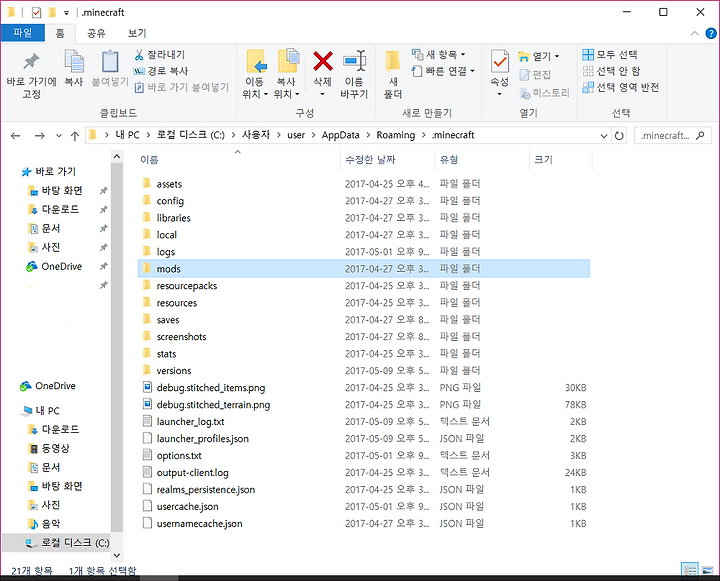Open New item (새 항목) dropdown
Image resolution: width=720 pixels, height=581 pixels.
coord(439,55)
